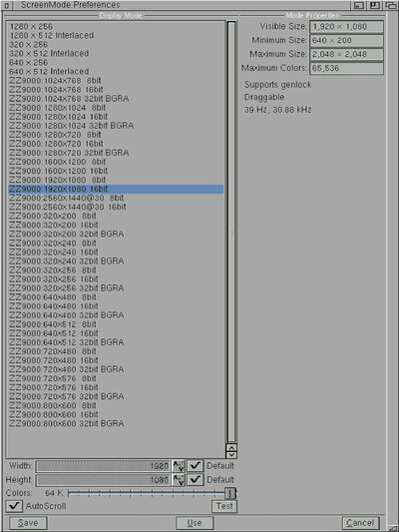The height and width of the screenshot is (532, 399).
Task: Select ZZ9000:1280x1024 8bit mode
Action: (116, 108)
